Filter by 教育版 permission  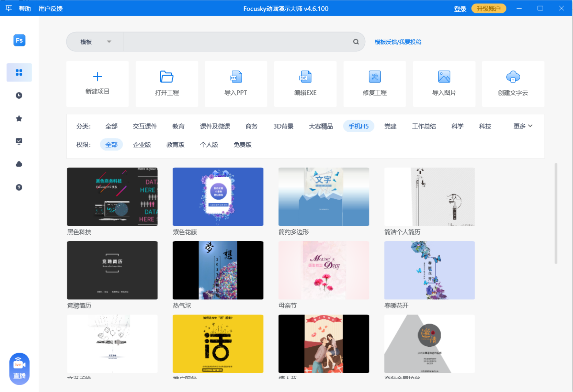tap(176, 145)
